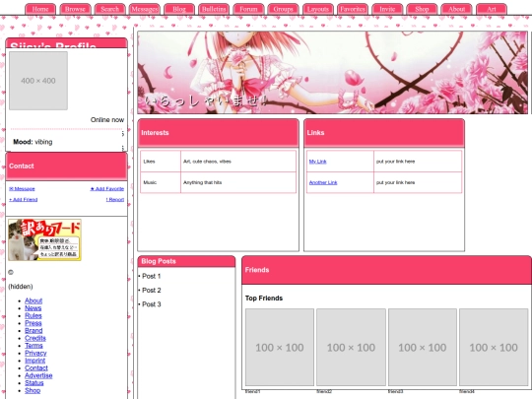Open the Home nav tab
The width and height of the screenshot is (532, 399).
point(40,9)
